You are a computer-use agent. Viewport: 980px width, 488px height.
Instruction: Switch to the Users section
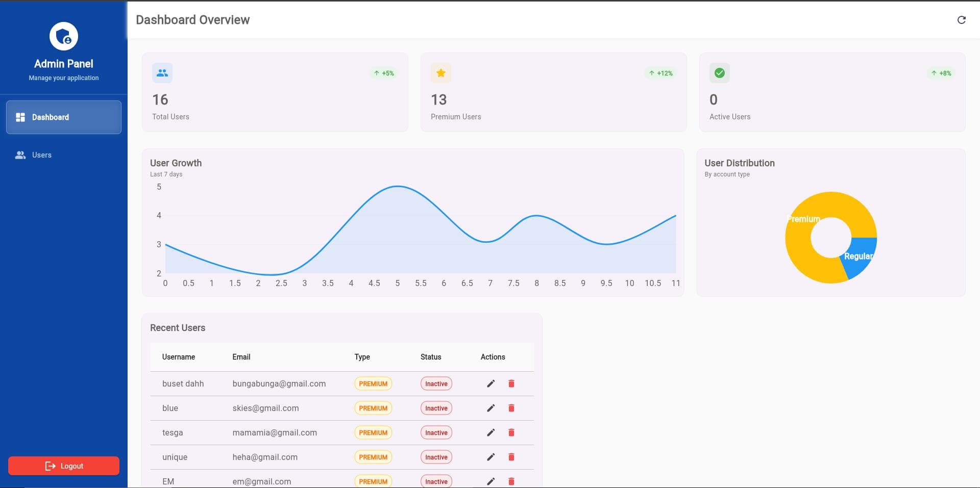point(41,155)
